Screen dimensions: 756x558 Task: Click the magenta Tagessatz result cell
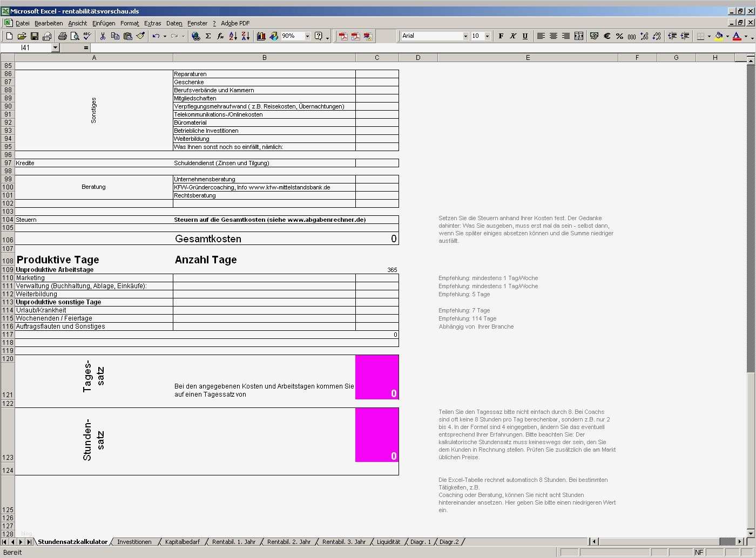tap(376, 377)
